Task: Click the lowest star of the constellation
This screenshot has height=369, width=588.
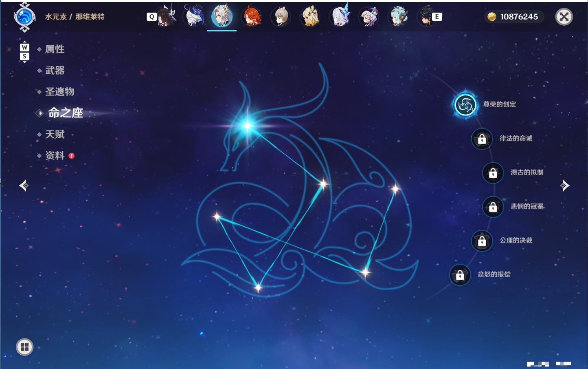Action: 258,287
